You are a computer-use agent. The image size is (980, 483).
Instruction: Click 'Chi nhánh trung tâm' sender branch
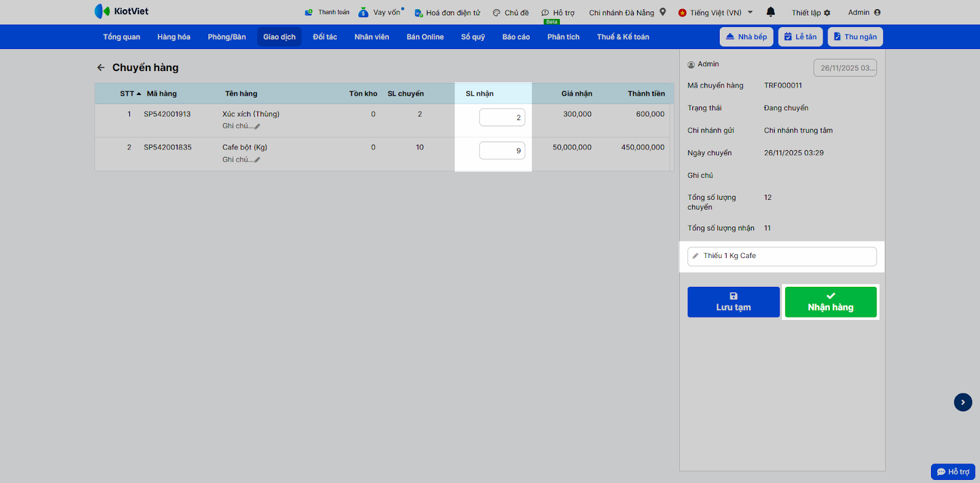tap(798, 131)
